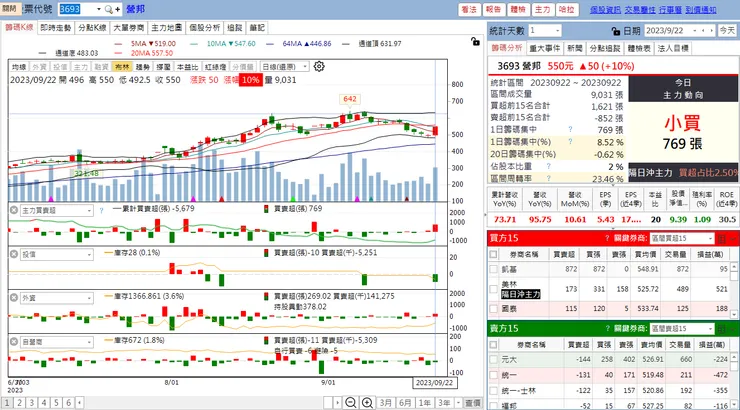Click the 報告 button
Screen dimensions: 740x410
click(x=493, y=9)
